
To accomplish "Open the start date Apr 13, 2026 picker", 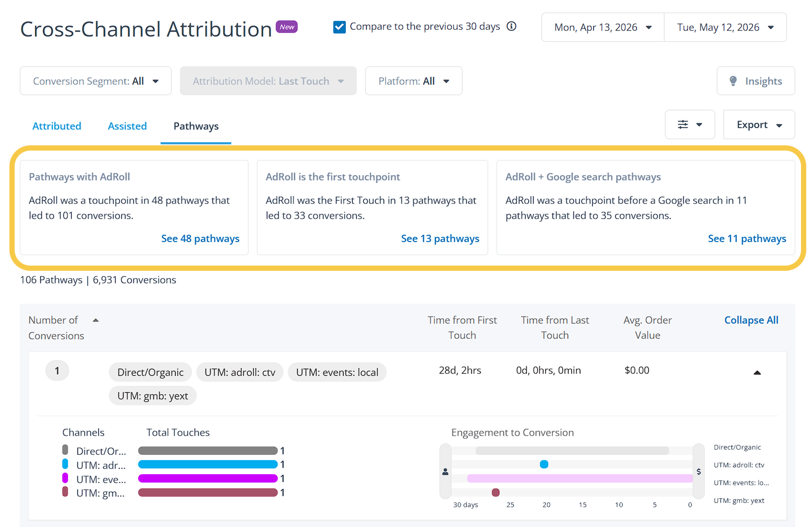I will (603, 27).
